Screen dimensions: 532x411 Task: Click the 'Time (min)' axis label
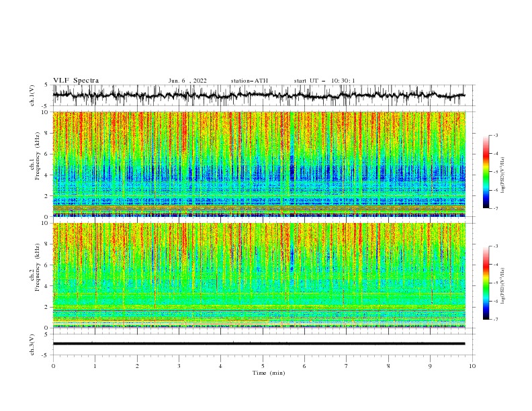(x=269, y=373)
